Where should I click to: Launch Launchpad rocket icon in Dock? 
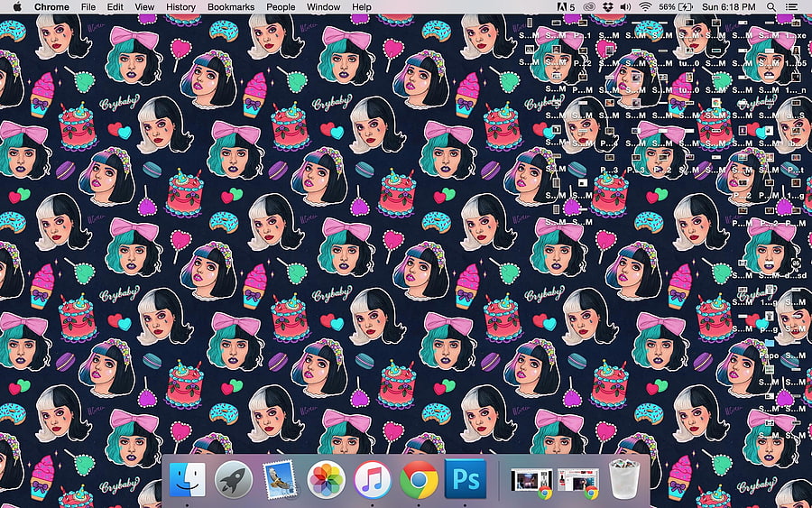(x=234, y=480)
